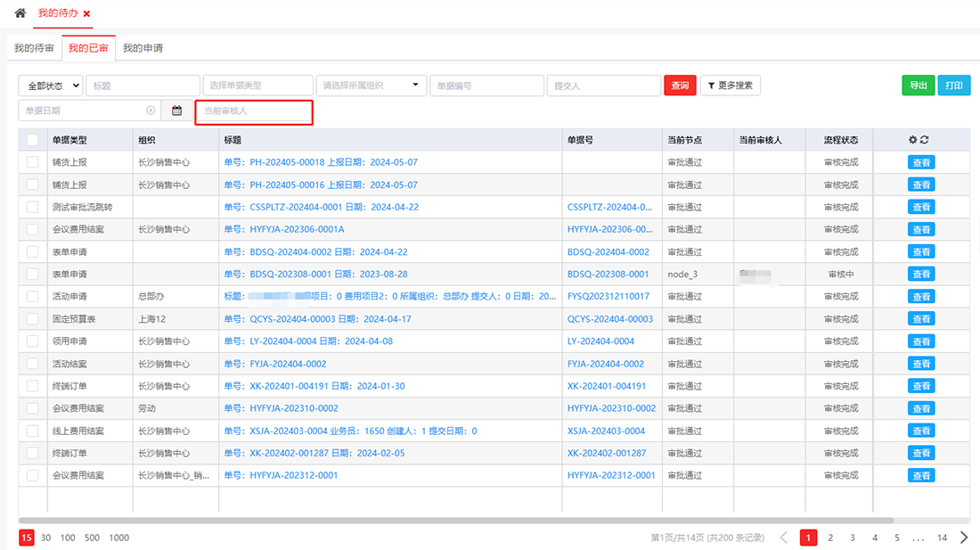Viewport: 980px width, 550px height.
Task: Open the 选择单据类型 document type selector
Action: tap(257, 86)
